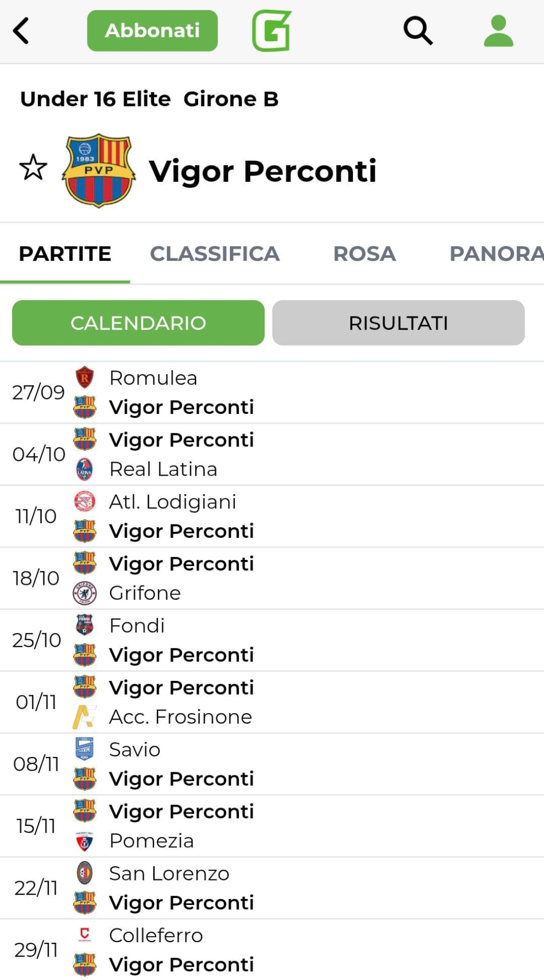Toggle the favorite star for Vigor Perconti
Viewport: 544px width, 980px height.
[x=33, y=167]
